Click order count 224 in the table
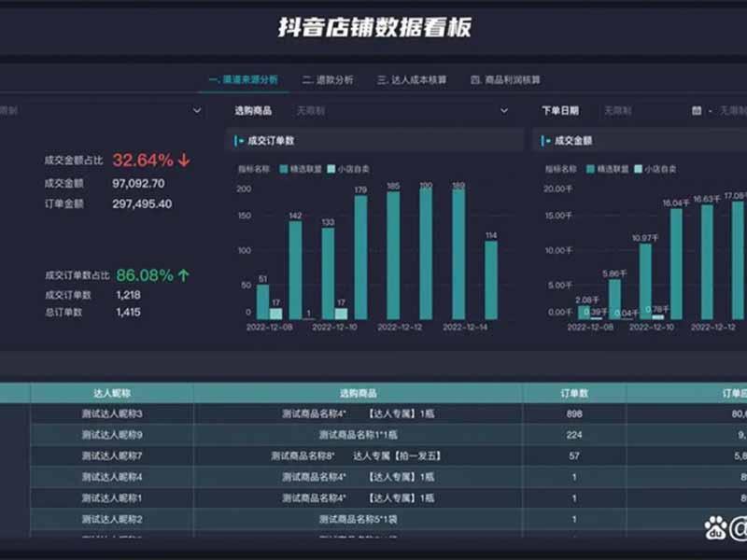 [574, 435]
